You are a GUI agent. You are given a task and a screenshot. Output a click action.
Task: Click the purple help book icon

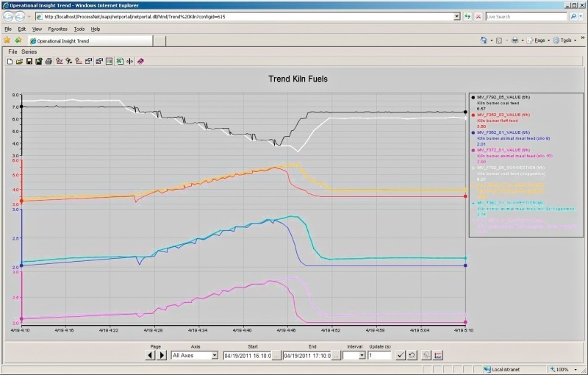click(140, 61)
